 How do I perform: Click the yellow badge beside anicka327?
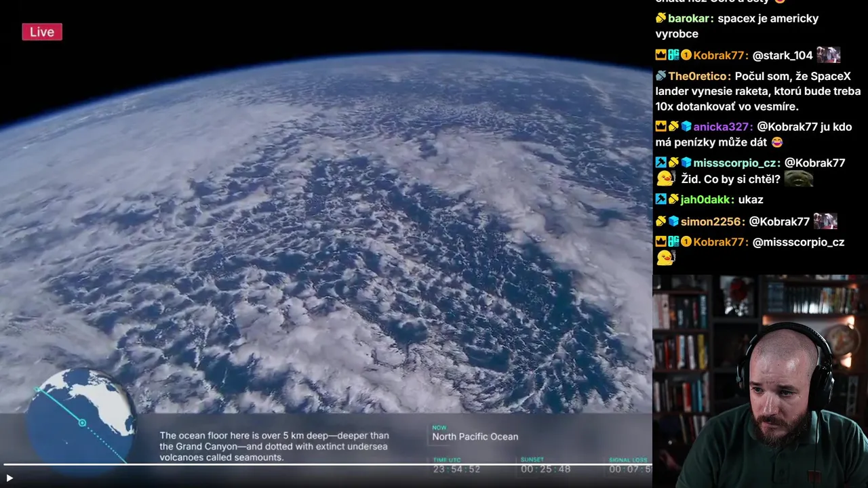click(673, 127)
